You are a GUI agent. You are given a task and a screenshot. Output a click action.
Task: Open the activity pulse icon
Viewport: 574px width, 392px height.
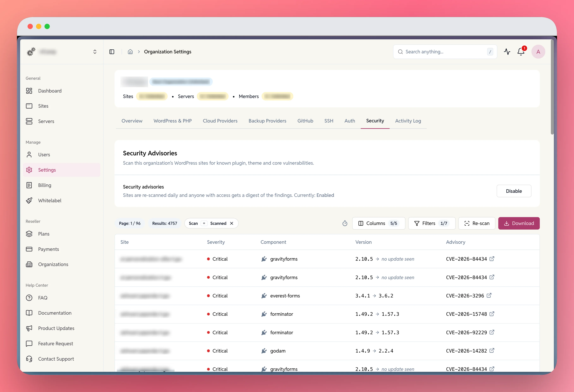507,52
